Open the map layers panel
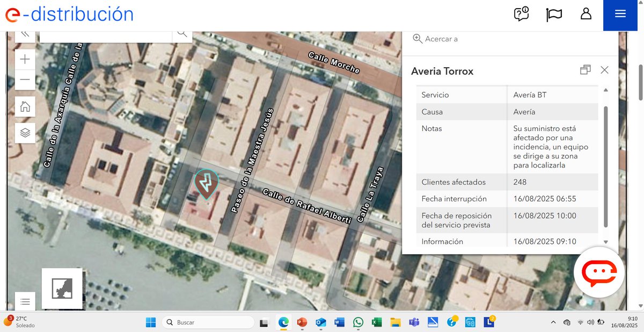This screenshot has width=644, height=332. [25, 132]
